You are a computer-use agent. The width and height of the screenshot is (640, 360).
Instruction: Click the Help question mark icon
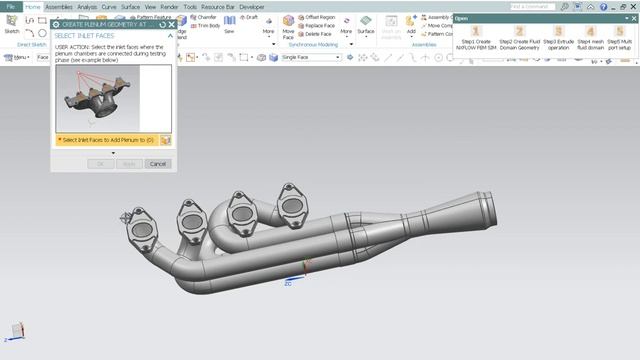pyautogui.click(x=603, y=7)
